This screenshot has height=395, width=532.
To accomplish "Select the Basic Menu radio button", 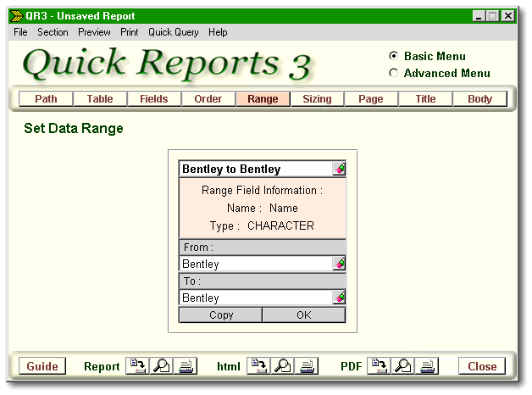I will pyautogui.click(x=394, y=56).
